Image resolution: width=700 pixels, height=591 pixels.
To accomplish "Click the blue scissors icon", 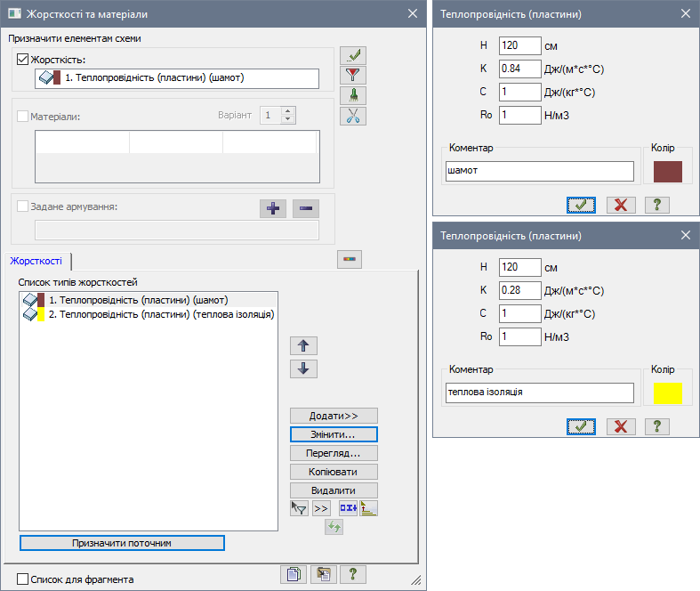I will point(353,115).
